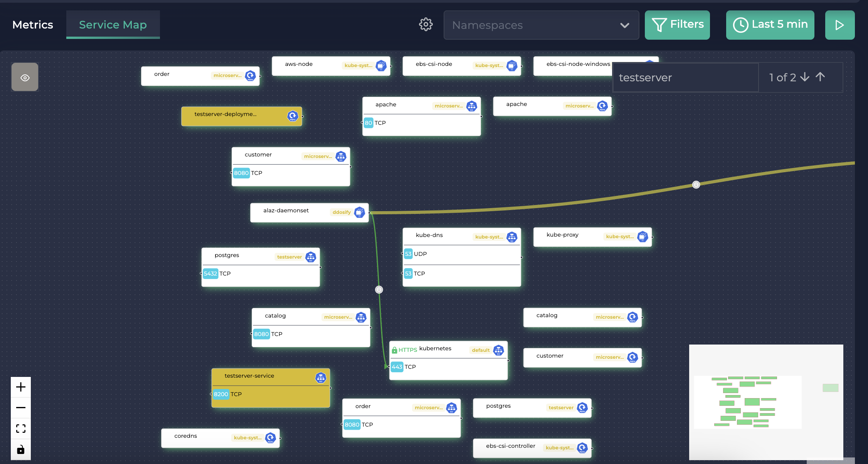Click the zoom in plus icon
Viewport: 868px width, 464px height.
(20, 387)
